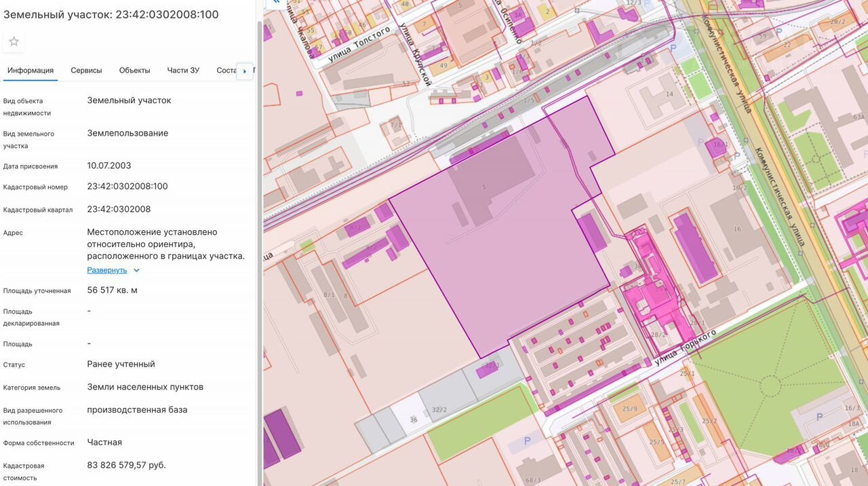Click the circular center of the park

(770, 386)
